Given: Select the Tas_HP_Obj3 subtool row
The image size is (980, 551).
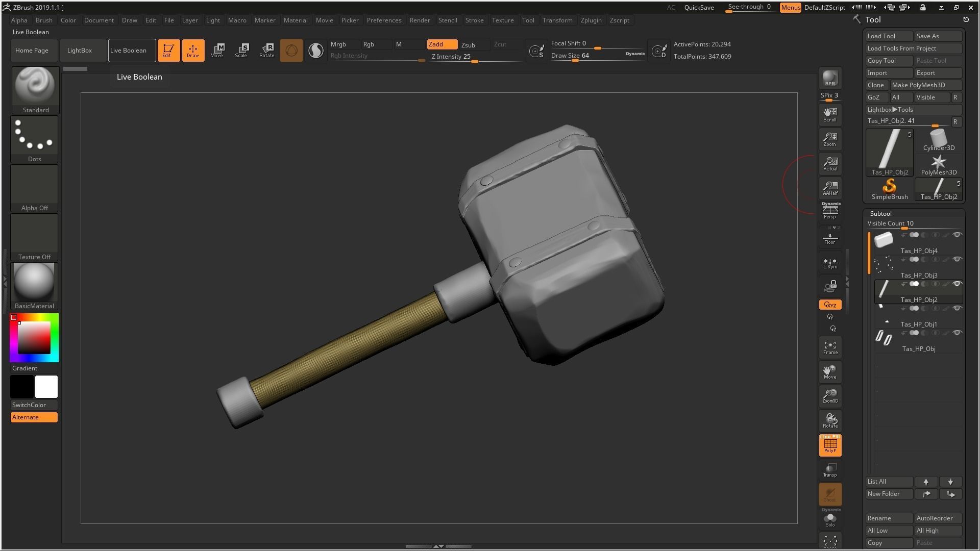Looking at the screenshot, I should [x=918, y=267].
